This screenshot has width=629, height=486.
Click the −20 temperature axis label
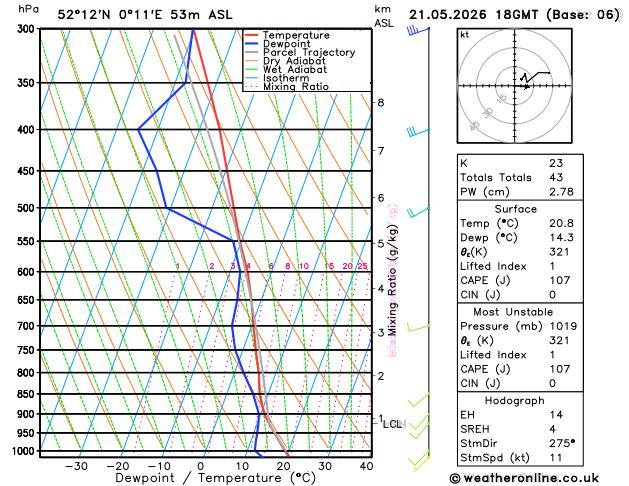pos(118,466)
